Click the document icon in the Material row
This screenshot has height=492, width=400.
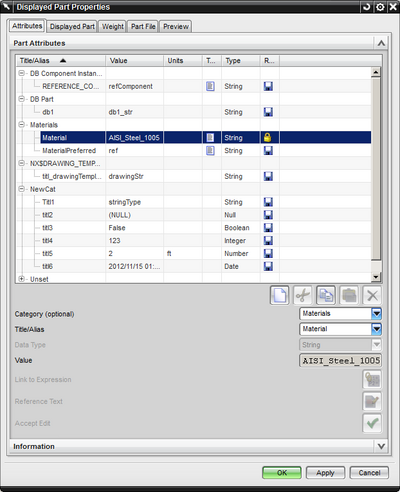coord(210,137)
